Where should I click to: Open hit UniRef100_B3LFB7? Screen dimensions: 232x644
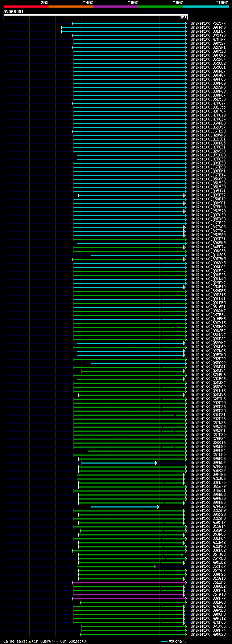(x=208, y=32)
